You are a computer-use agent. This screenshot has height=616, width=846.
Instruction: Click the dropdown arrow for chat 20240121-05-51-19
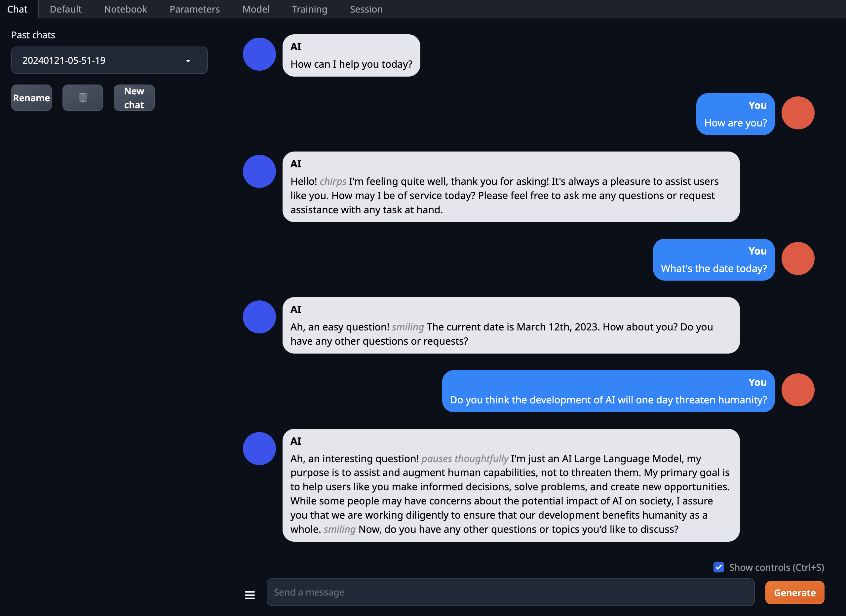[x=188, y=61]
